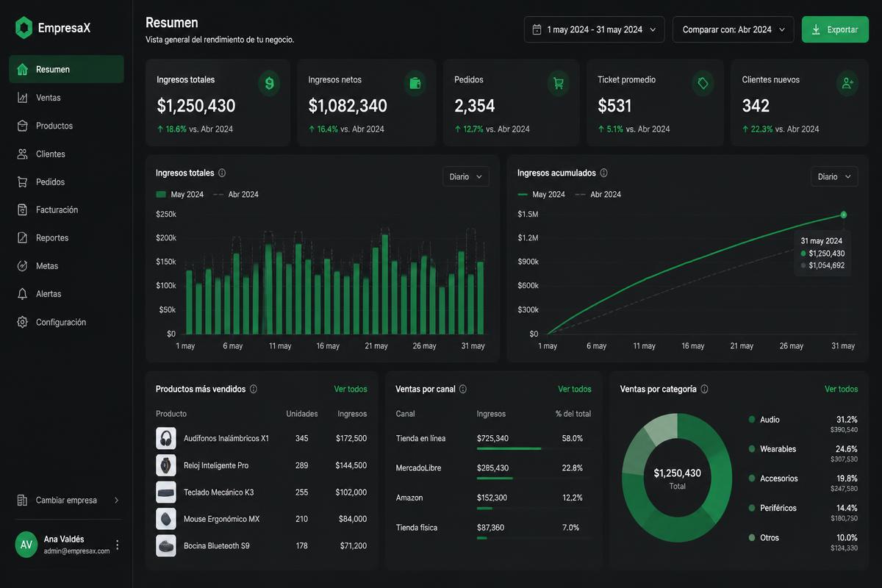Screen dimensions: 882x588
Task: Click Audífonos Inalámbricos X1 product thumbnail
Action: pos(166,438)
